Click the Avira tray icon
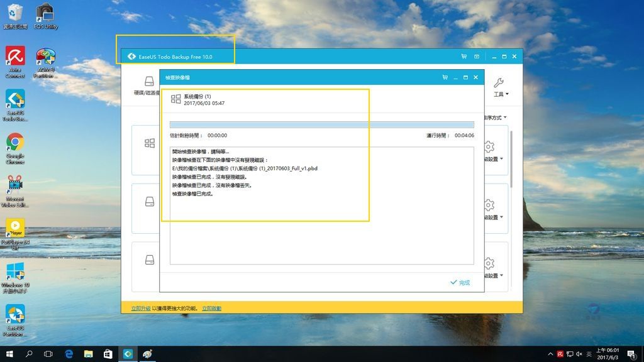The height and width of the screenshot is (362, 644). pyautogui.click(x=560, y=354)
